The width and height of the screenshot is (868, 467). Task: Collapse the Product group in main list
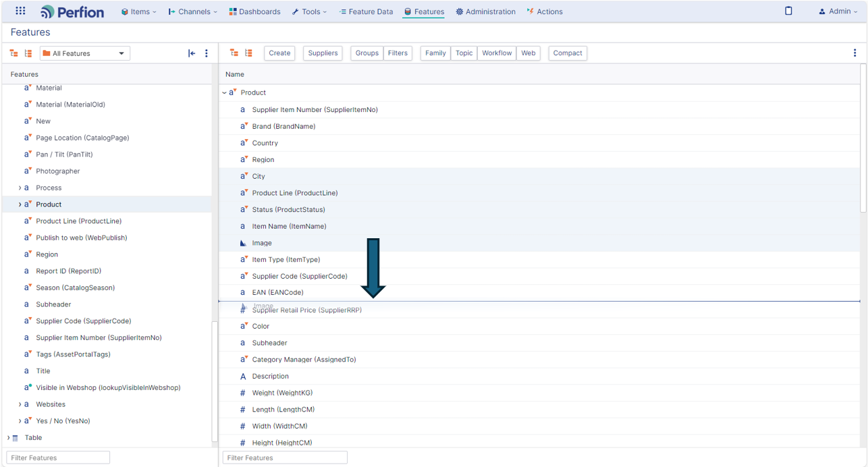224,92
